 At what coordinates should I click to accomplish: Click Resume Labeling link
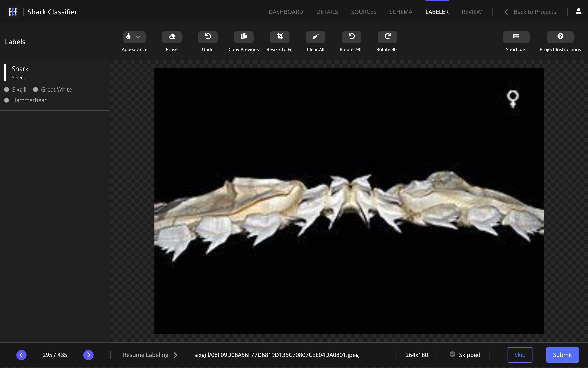(150, 355)
